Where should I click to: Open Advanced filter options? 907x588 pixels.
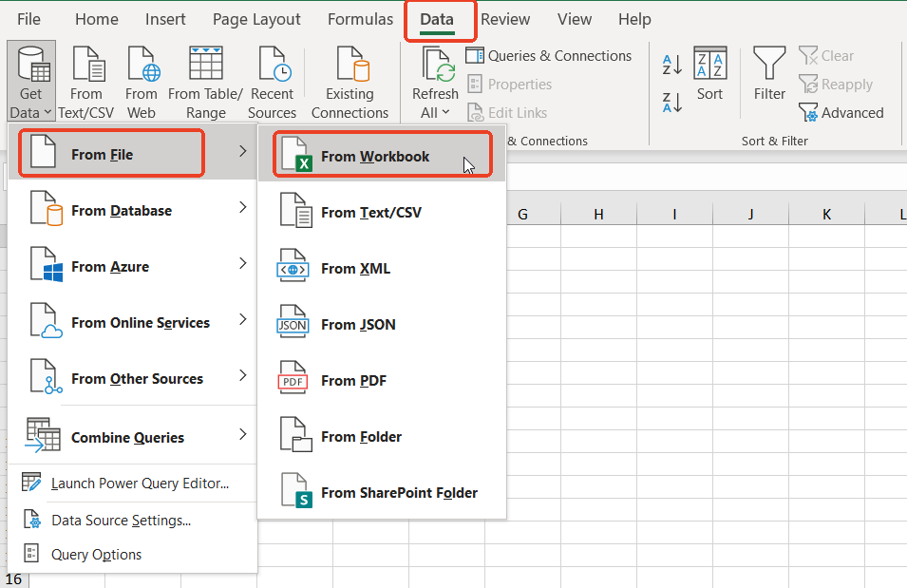coord(841,112)
